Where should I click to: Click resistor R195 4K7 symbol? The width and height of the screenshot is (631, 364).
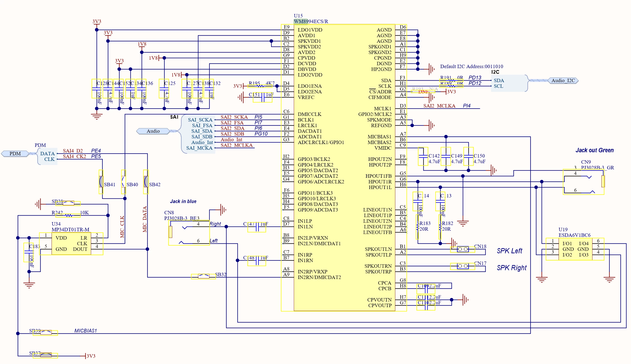[x=260, y=86]
